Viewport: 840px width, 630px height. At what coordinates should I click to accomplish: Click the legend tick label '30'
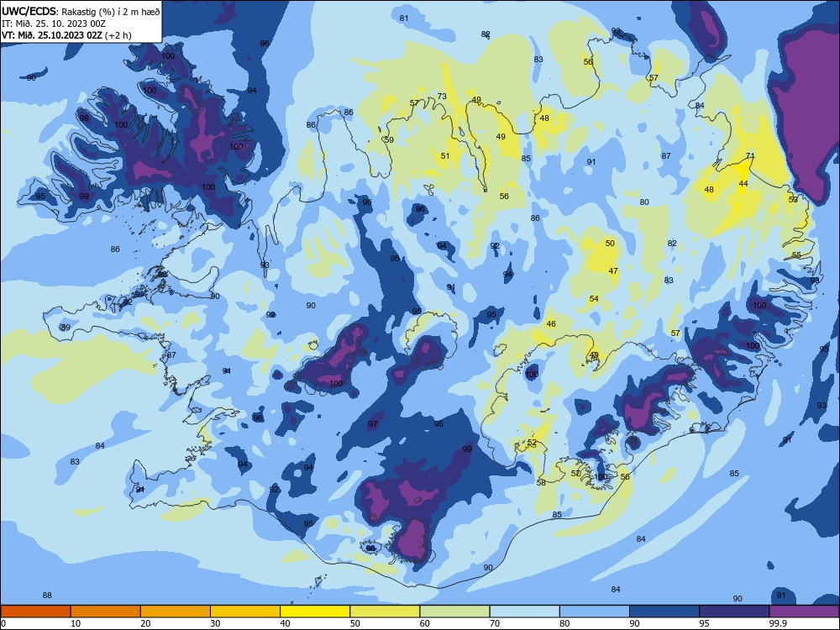(x=215, y=623)
